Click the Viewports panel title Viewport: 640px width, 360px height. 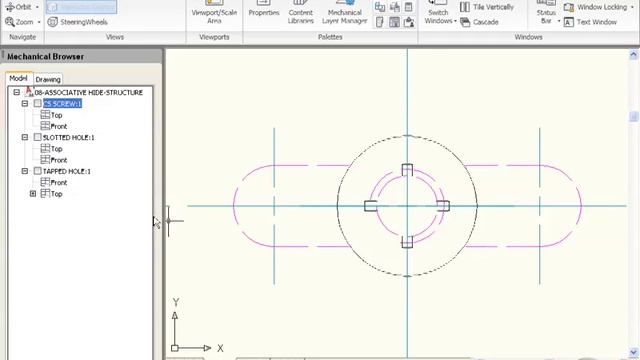coord(214,37)
